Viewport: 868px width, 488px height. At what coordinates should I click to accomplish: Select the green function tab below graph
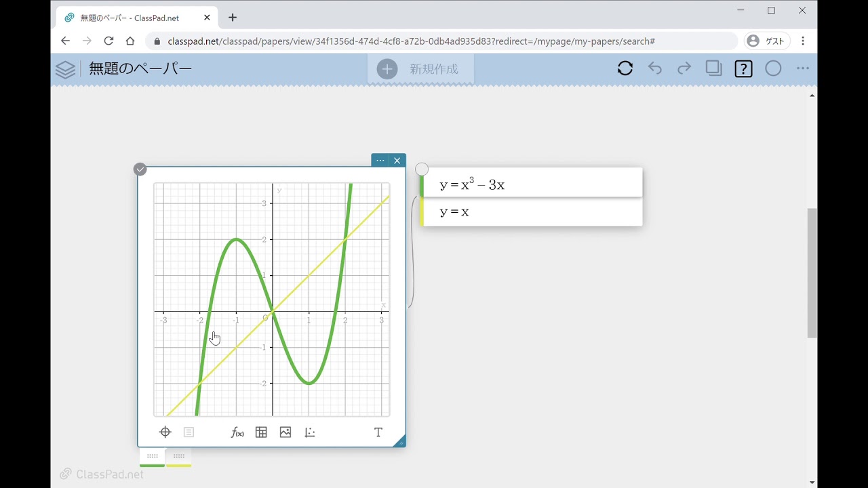pos(153,457)
